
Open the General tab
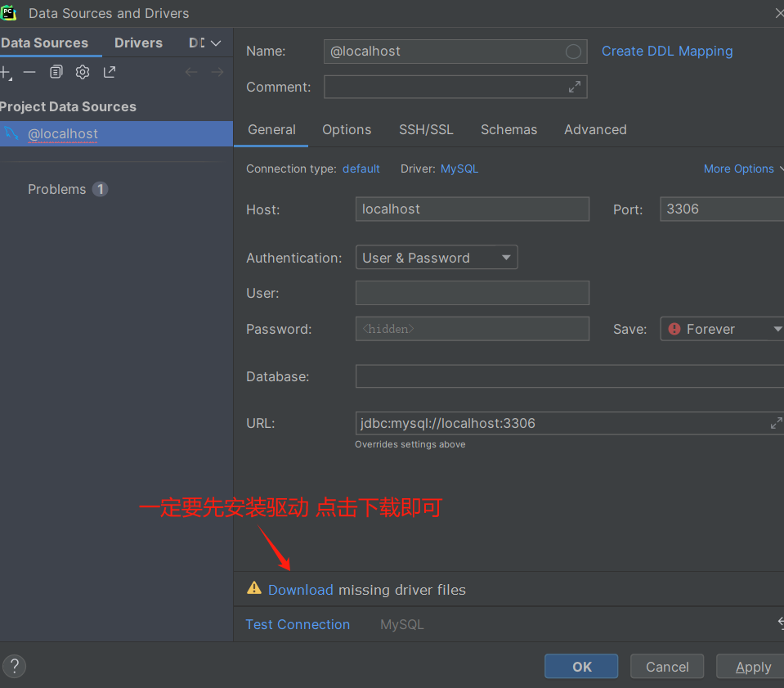pyautogui.click(x=271, y=130)
